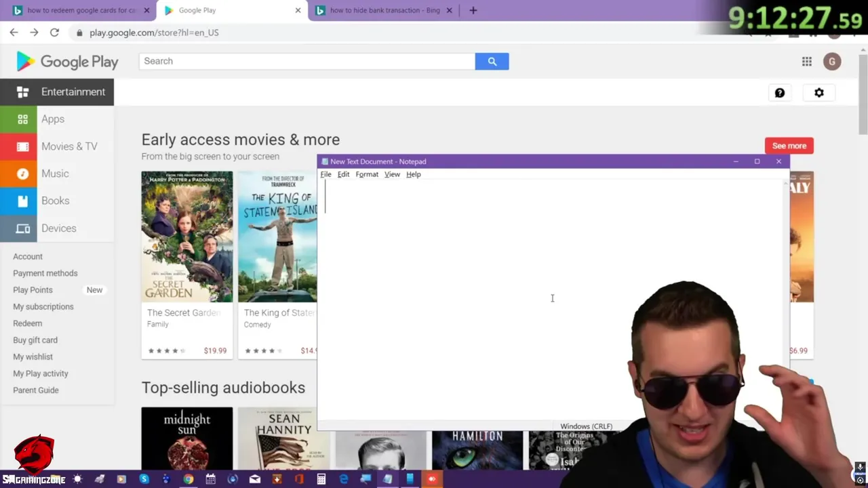Click the padlock site info icon
The height and width of the screenshot is (488, 868).
pos(79,33)
